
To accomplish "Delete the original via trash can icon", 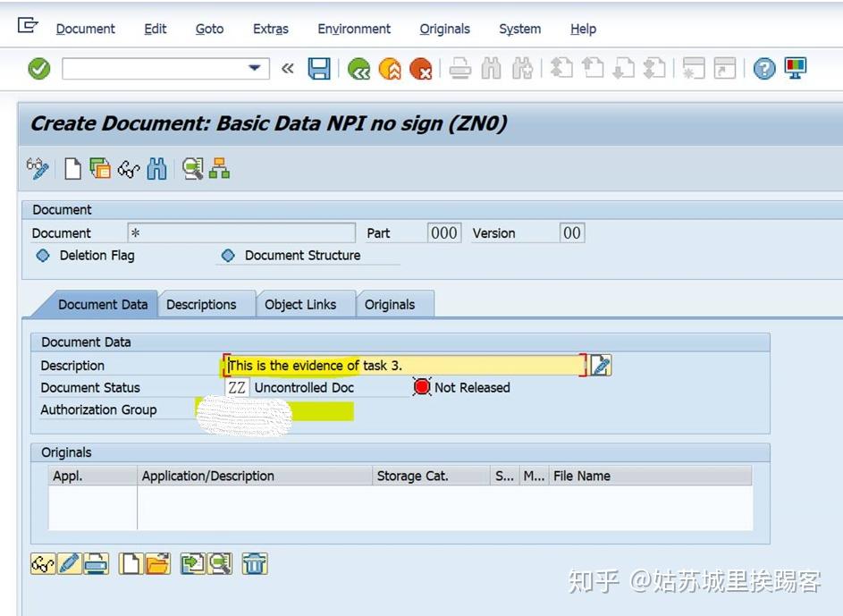I will (255, 563).
